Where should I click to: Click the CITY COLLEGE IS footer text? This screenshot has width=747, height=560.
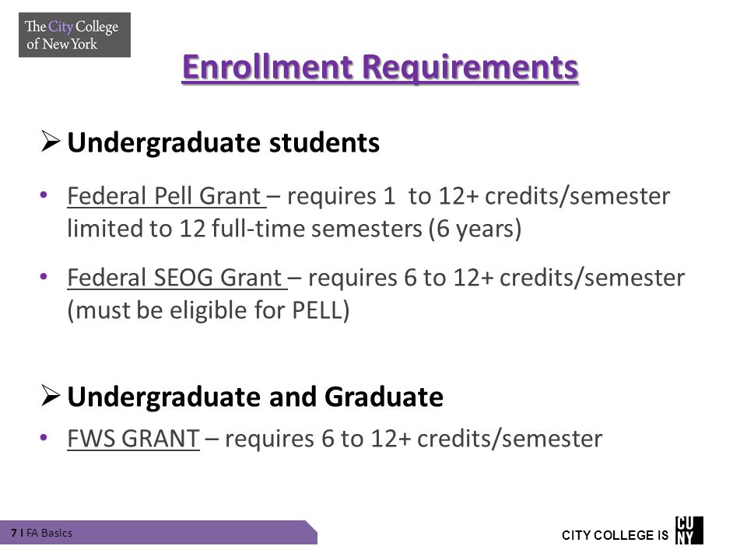click(x=615, y=535)
